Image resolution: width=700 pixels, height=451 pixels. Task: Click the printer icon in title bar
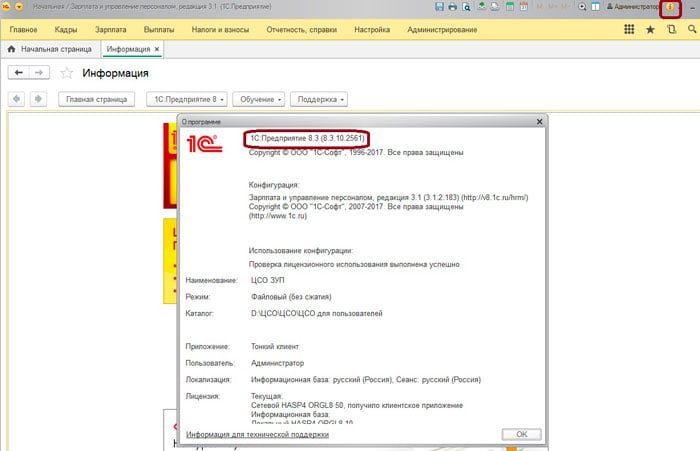click(x=453, y=7)
